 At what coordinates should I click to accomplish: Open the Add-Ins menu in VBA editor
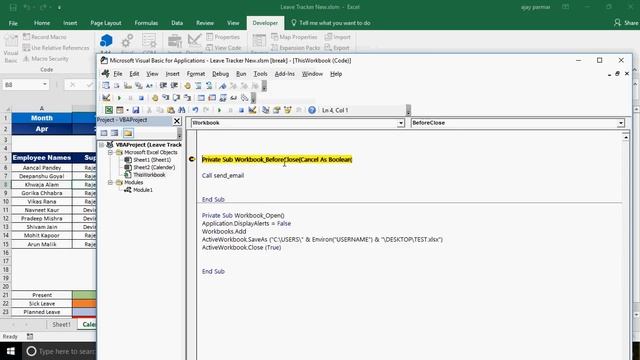click(x=284, y=74)
